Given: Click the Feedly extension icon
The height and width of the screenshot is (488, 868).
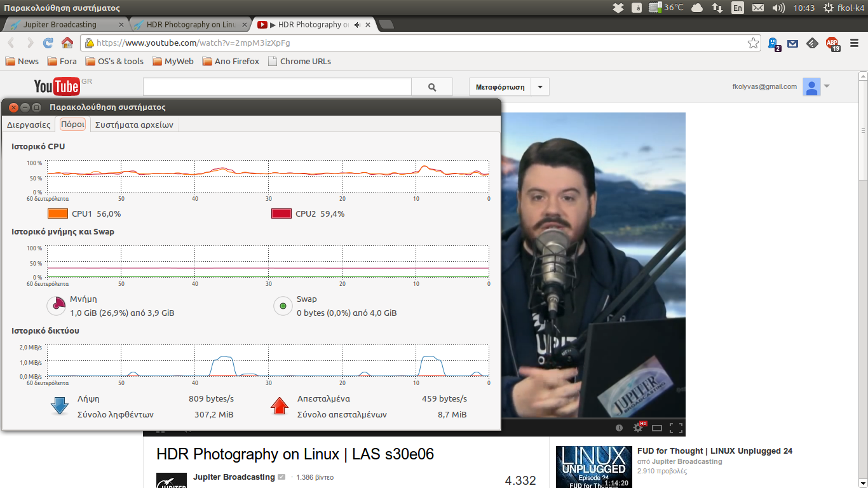Looking at the screenshot, I should click(x=812, y=43).
